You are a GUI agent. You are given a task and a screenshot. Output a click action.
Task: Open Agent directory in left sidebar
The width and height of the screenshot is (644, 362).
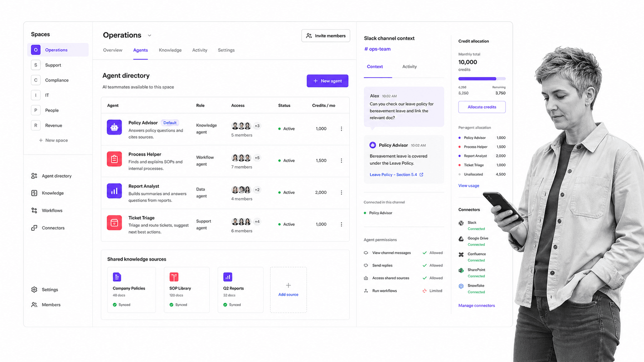point(52,176)
